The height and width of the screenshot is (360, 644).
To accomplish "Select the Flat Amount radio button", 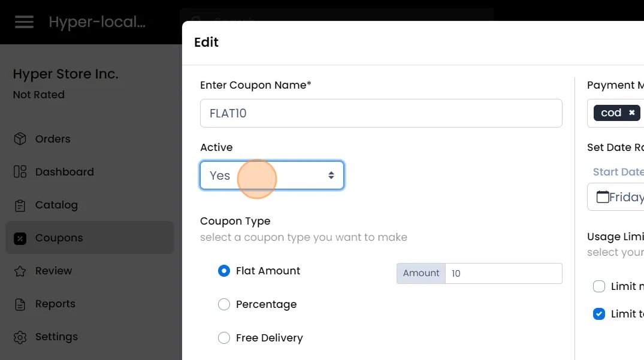I will tap(224, 271).
